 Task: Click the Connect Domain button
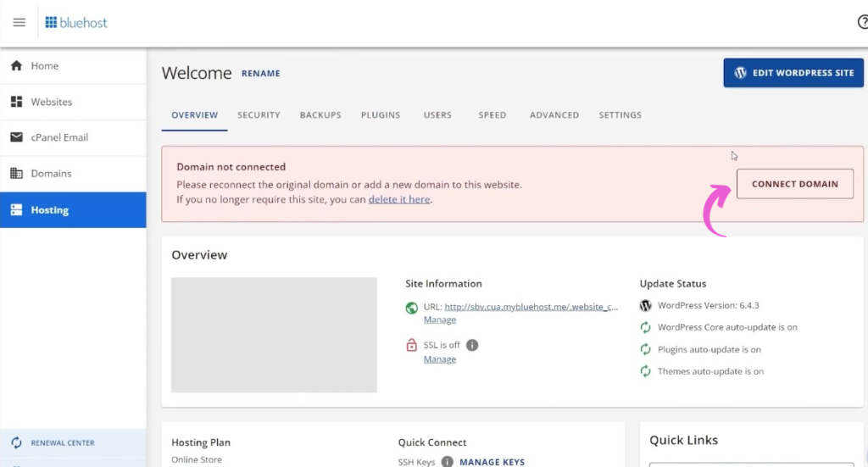[795, 184]
